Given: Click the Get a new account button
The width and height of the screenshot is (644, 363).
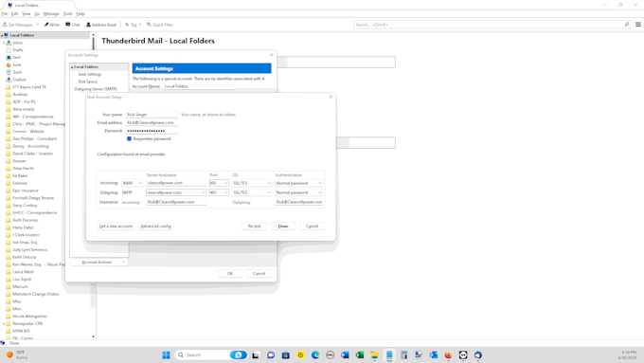Looking at the screenshot, I should coord(116,227).
